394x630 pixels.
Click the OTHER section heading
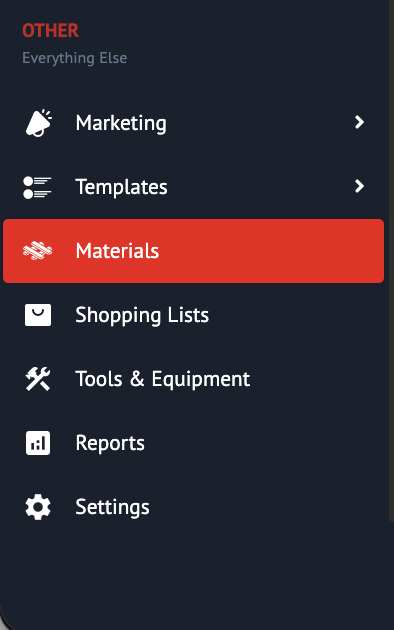pyautogui.click(x=50, y=31)
